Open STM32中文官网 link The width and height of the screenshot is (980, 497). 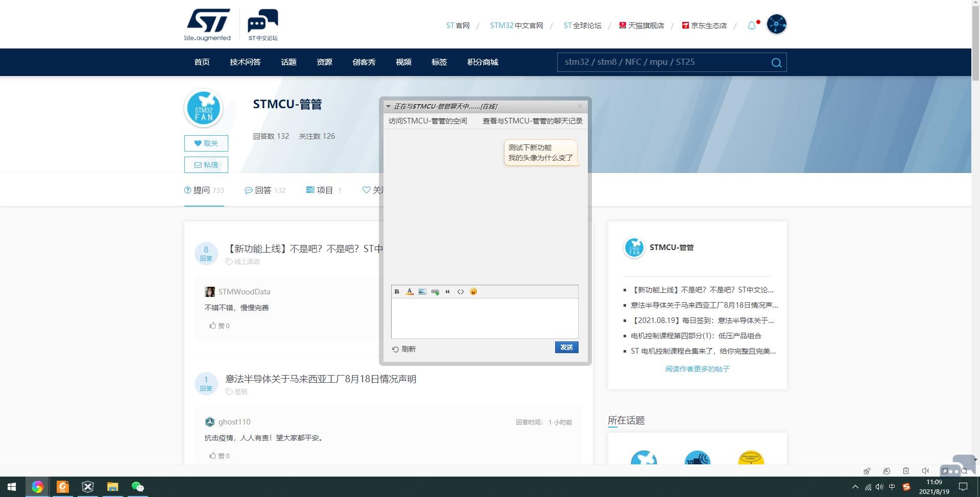516,26
